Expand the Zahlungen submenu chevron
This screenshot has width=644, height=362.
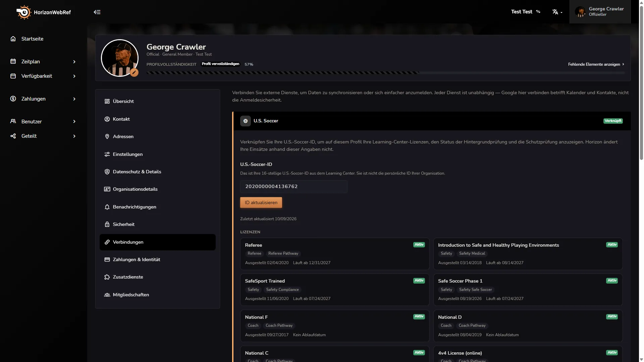(74, 99)
